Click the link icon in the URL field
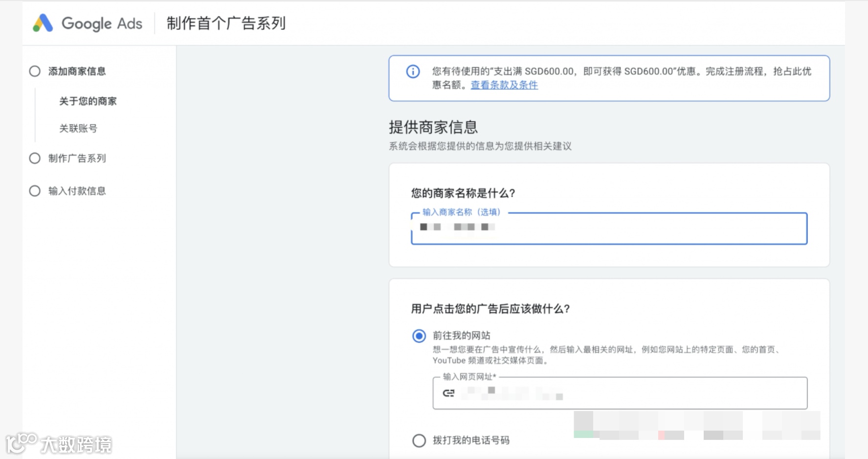Screen dimensions: 868x459 tap(448, 393)
